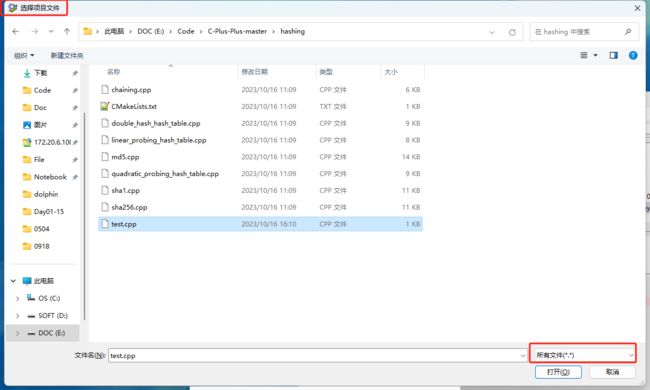Click the back navigation arrow
Screen dimensions: 650x390
point(16,31)
